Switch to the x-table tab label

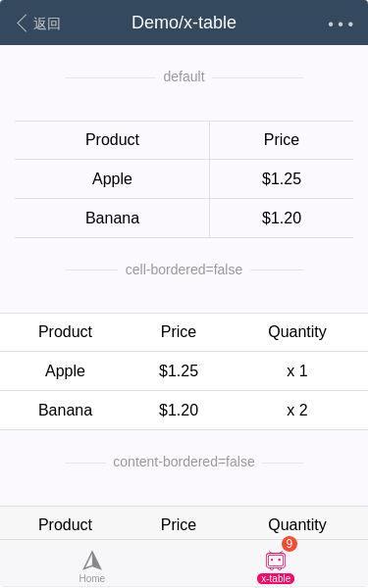(x=276, y=578)
